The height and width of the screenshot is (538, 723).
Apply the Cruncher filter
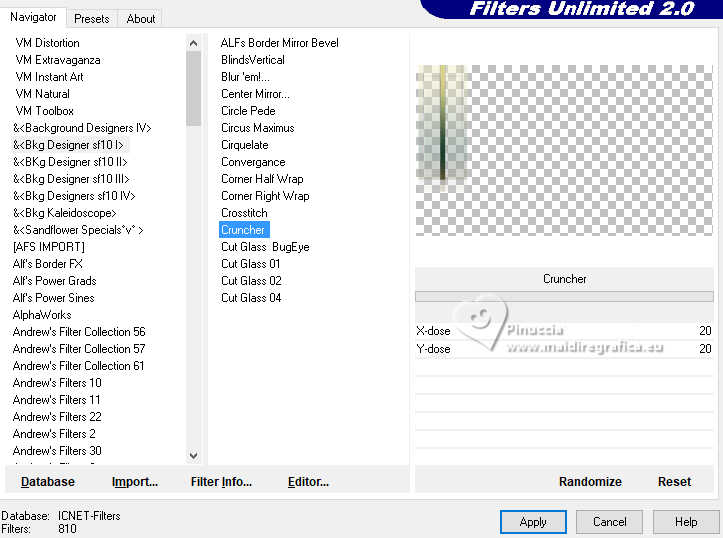533,522
